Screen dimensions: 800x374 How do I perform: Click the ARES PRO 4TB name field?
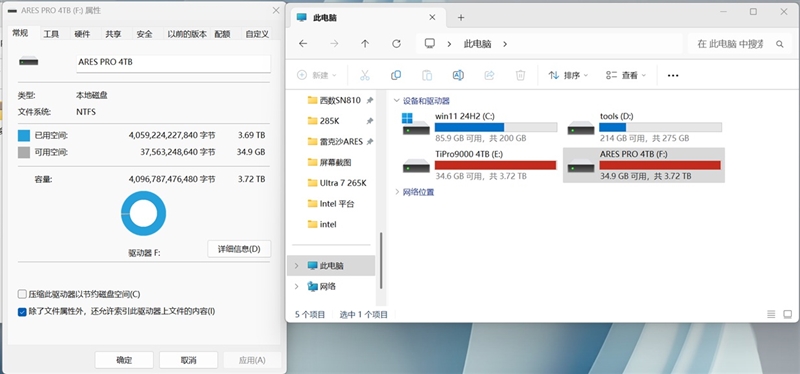point(173,63)
